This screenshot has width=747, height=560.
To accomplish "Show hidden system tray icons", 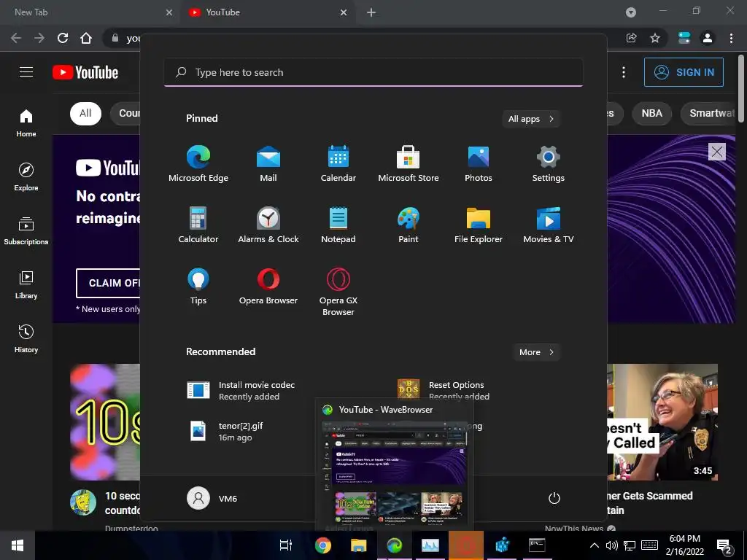I will pos(594,545).
